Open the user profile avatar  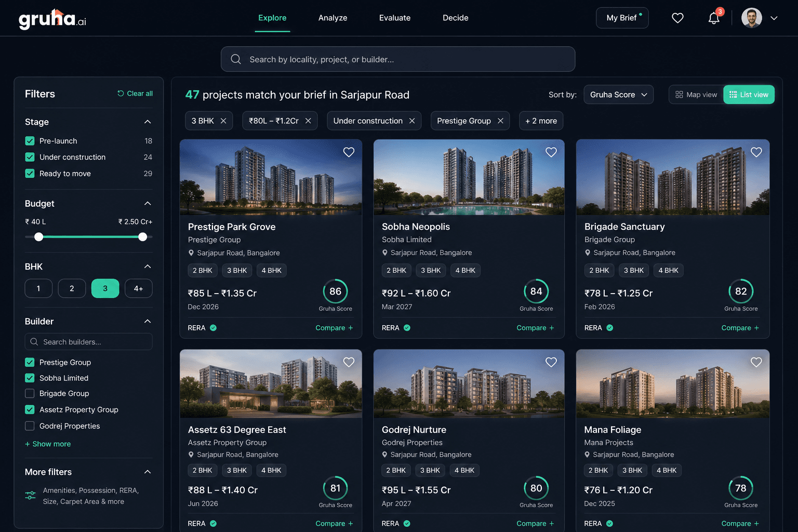751,18
